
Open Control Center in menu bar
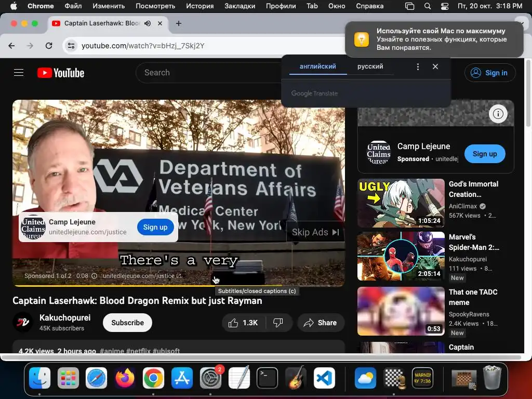(445, 6)
